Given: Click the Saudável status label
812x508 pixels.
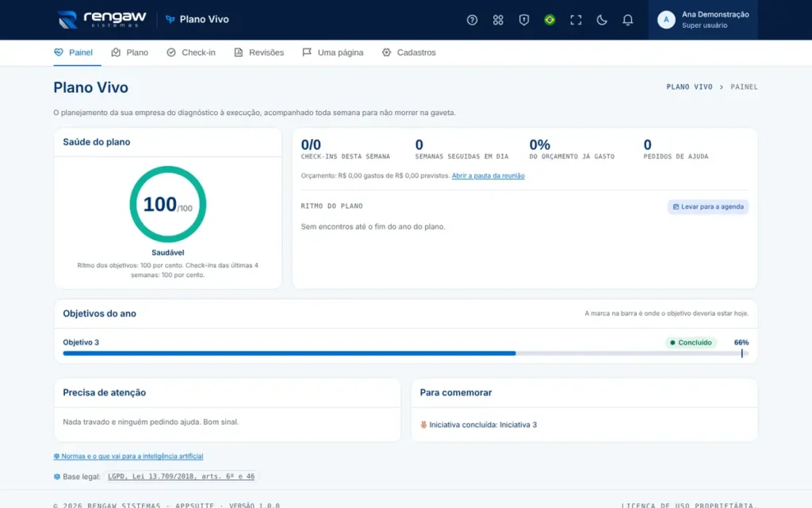Looking at the screenshot, I should (x=168, y=252).
